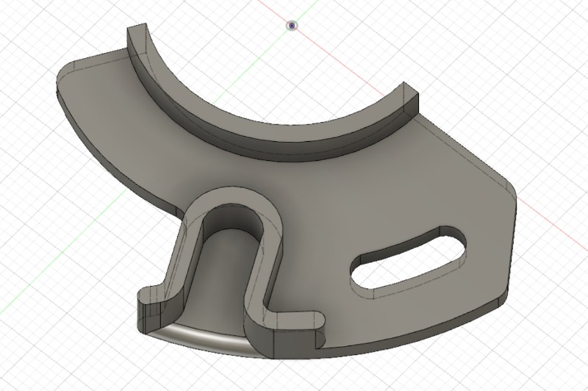Image resolution: width=588 pixels, height=391 pixels.
Task: Click the purple origin point marker
Action: click(x=293, y=26)
